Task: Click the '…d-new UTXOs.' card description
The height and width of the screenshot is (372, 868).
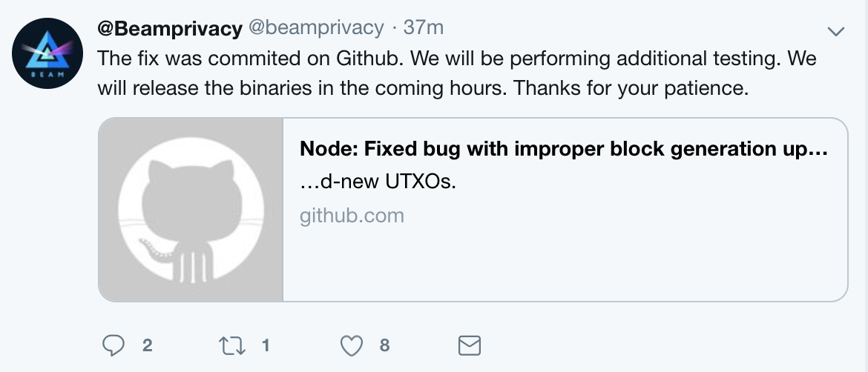Action: (x=378, y=182)
